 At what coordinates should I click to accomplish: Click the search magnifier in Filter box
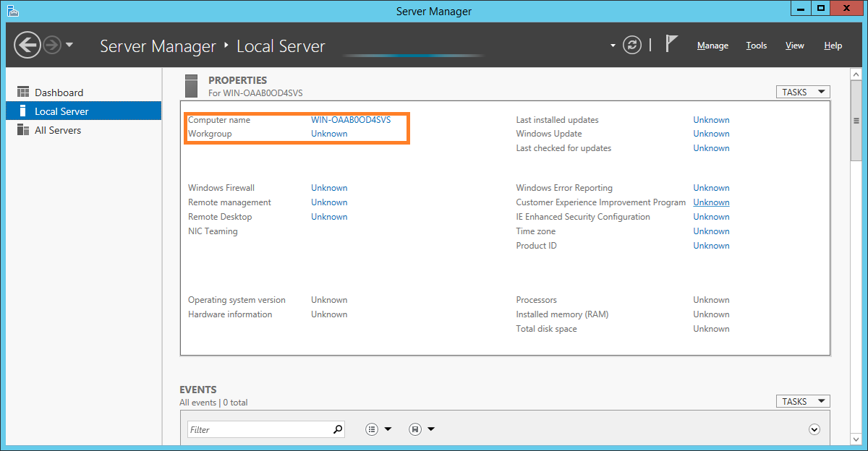(337, 429)
